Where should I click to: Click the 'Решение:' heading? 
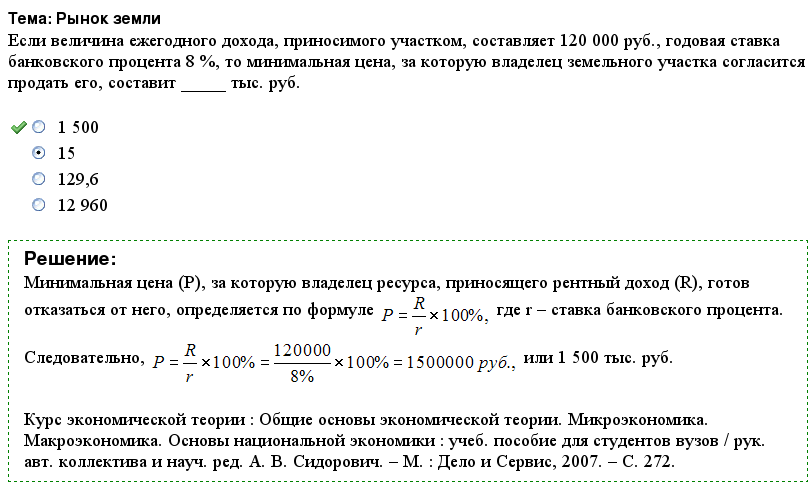click(70, 259)
